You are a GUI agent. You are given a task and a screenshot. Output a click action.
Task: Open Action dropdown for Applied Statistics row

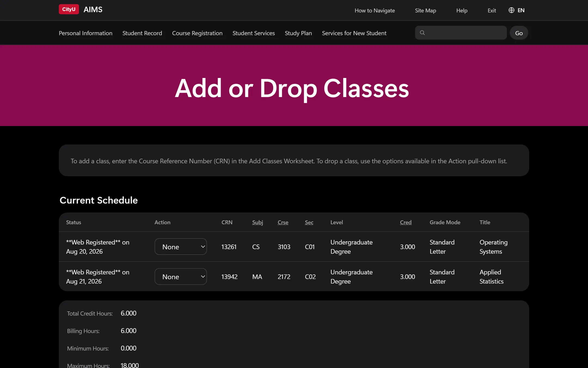pos(181,277)
